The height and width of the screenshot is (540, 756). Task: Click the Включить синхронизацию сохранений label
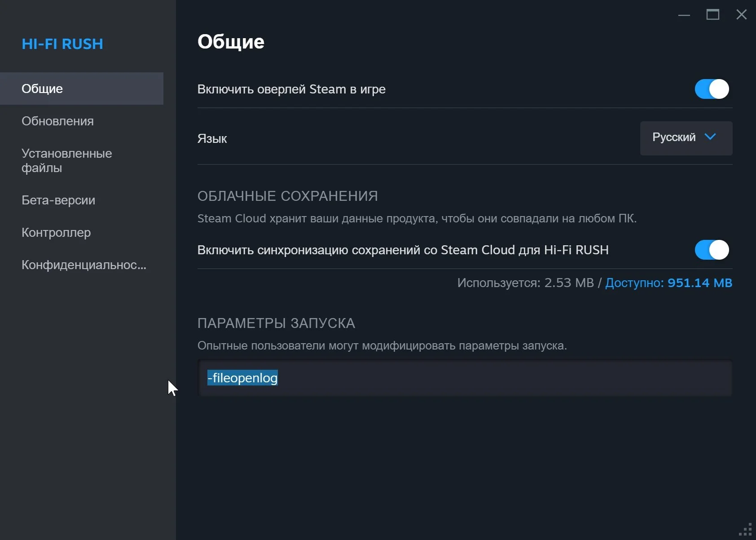tap(403, 250)
